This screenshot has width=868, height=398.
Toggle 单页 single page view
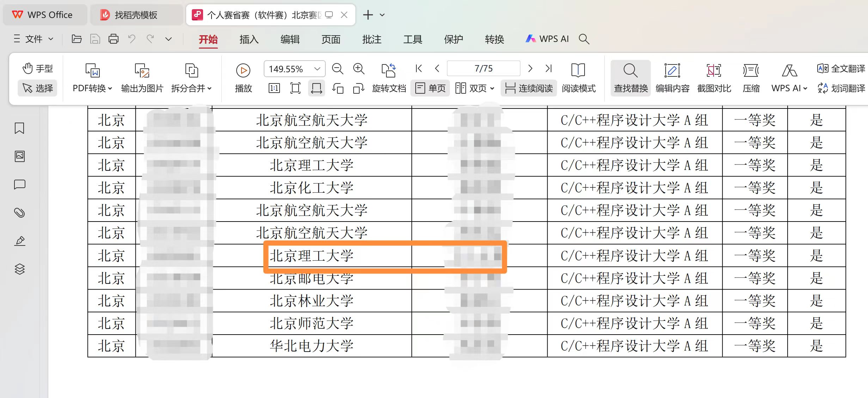click(x=430, y=88)
